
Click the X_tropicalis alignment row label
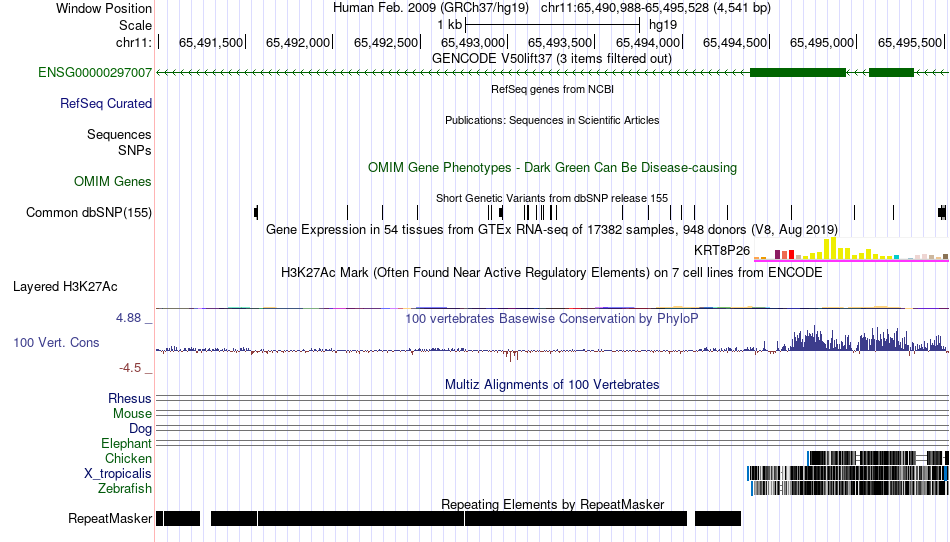click(118, 474)
